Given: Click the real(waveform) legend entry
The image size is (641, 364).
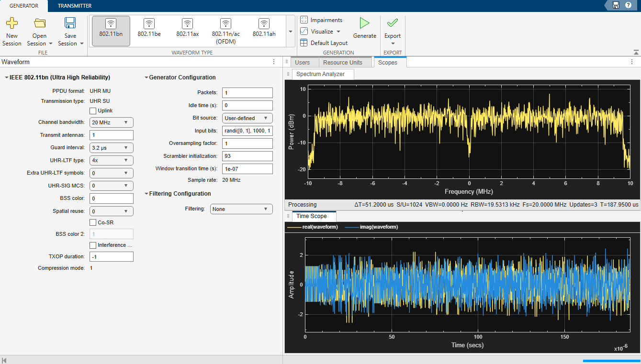Looking at the screenshot, I should pos(313,227).
